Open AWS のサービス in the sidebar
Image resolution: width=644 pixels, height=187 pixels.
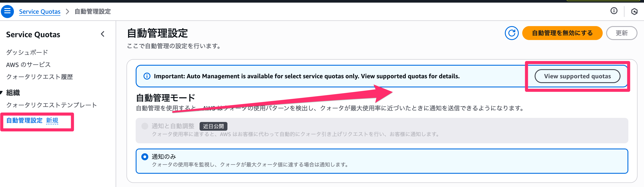[x=28, y=65]
